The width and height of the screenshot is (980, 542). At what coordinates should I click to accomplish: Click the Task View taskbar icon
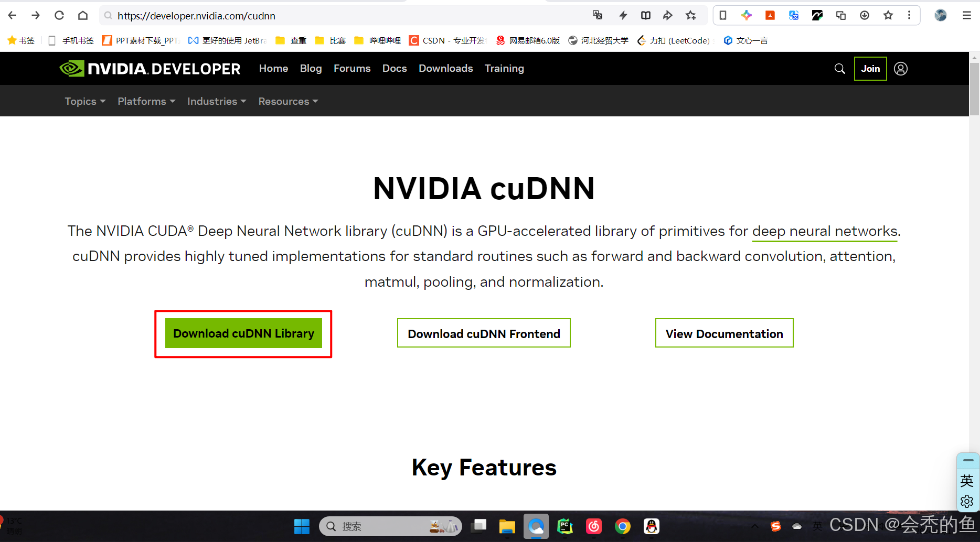click(x=478, y=526)
